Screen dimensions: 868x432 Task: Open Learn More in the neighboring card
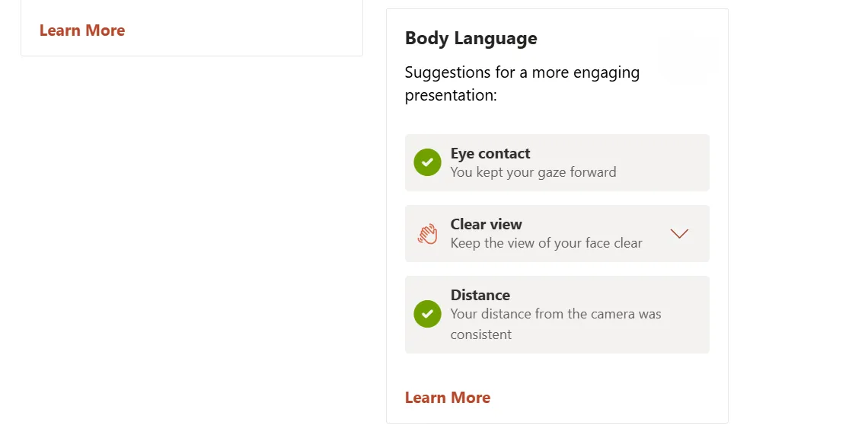[82, 30]
